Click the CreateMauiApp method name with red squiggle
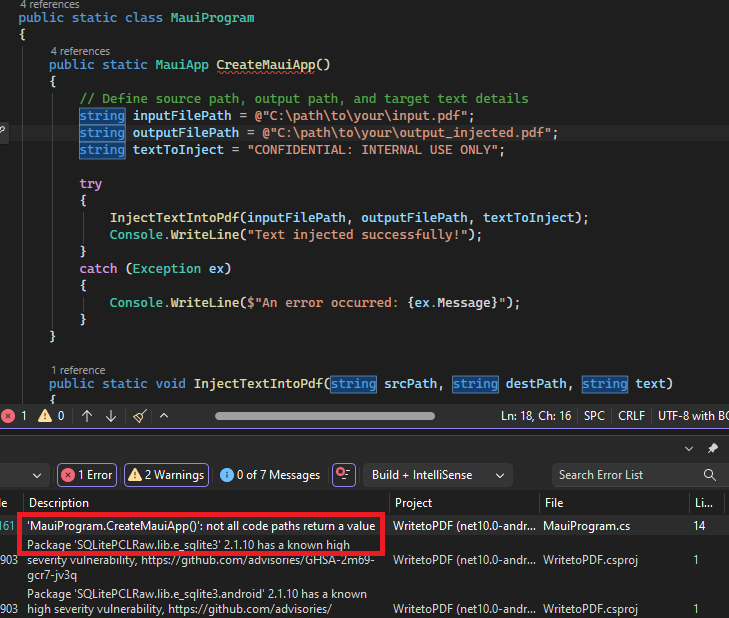729x618 pixels. [x=265, y=65]
